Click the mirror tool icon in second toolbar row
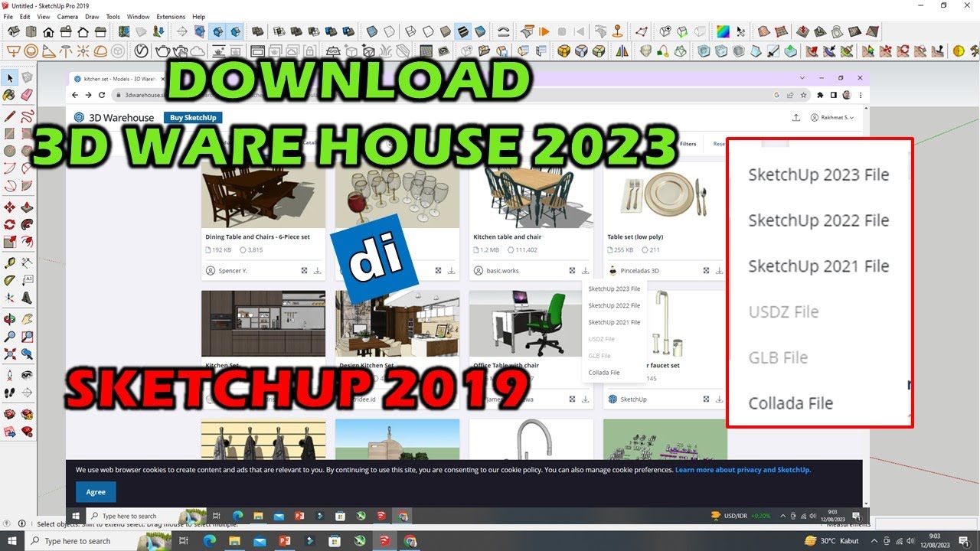 pyautogui.click(x=622, y=51)
